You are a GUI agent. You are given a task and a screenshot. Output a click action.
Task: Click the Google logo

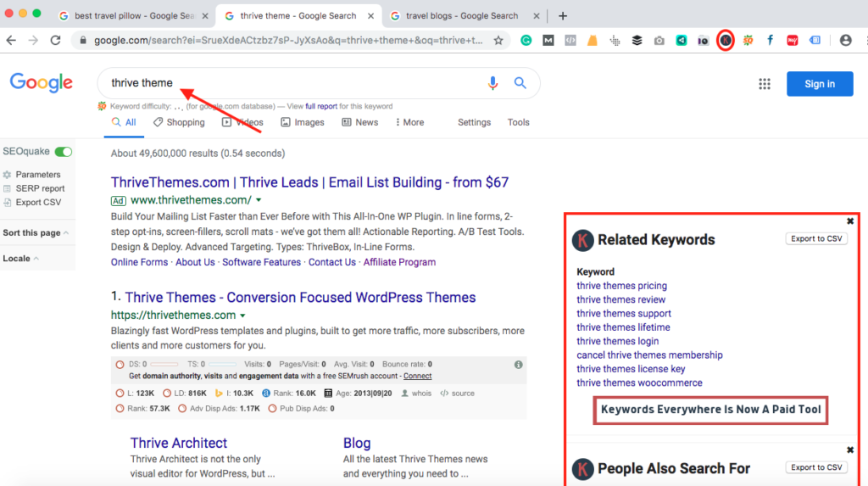point(41,82)
